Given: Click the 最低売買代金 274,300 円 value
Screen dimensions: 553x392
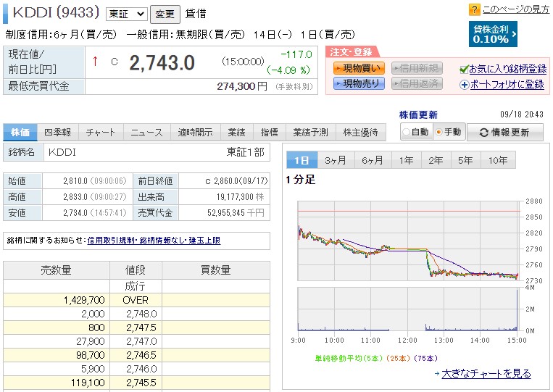Looking at the screenshot, I should pos(242,86).
